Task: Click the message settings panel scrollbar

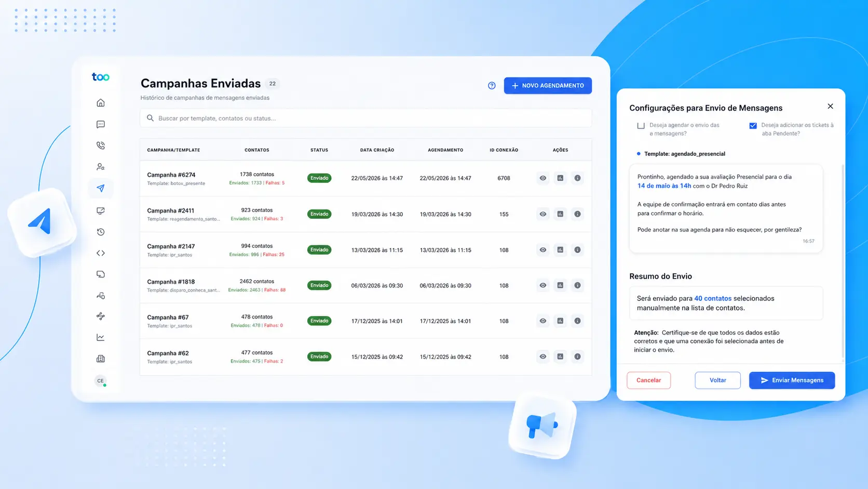Action: tap(843, 262)
